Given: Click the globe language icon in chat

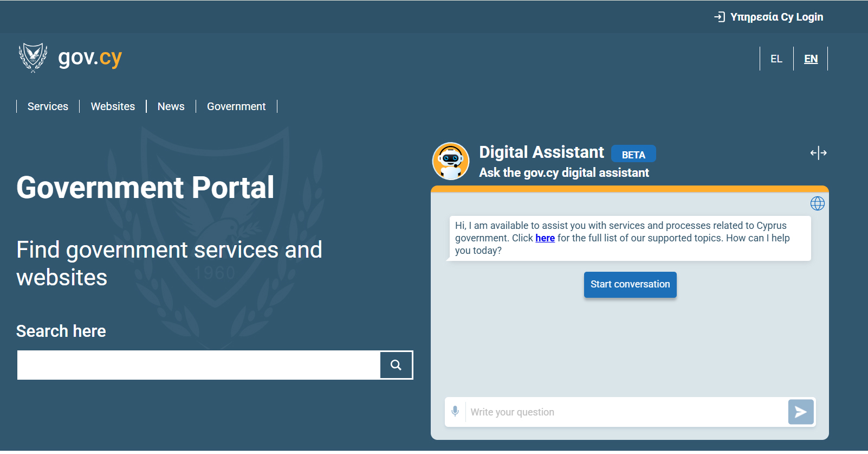Looking at the screenshot, I should [817, 203].
